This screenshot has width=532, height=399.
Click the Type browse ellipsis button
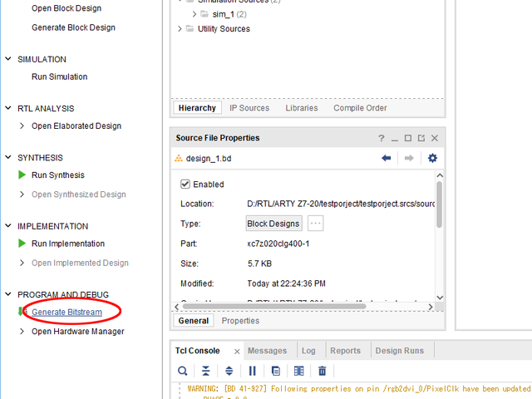coord(315,224)
